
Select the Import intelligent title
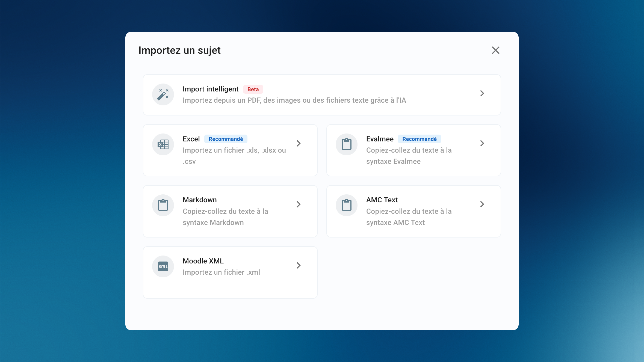211,89
